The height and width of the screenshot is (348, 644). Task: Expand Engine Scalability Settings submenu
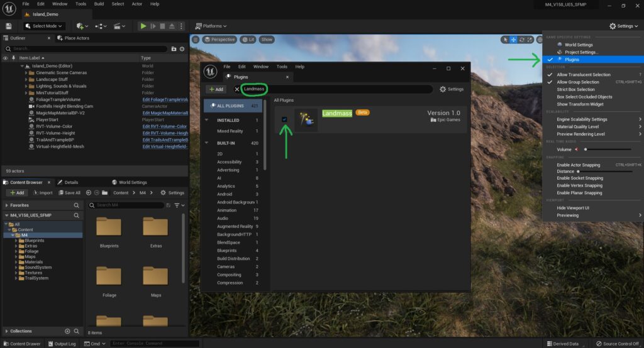594,119
